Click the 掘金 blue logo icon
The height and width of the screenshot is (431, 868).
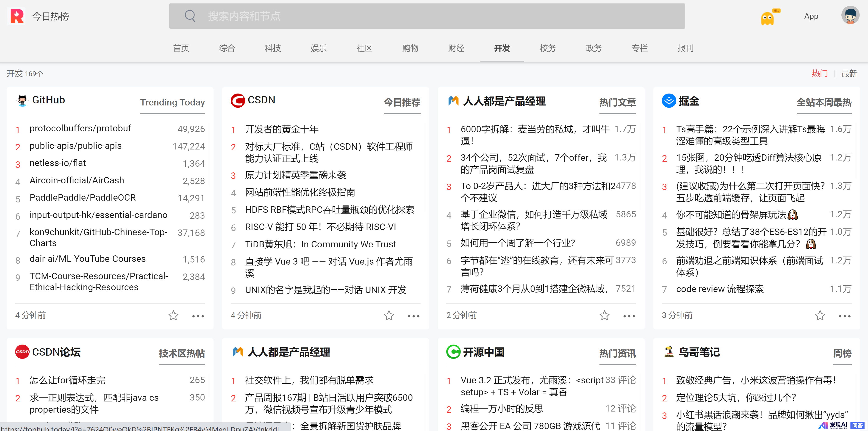669,100
